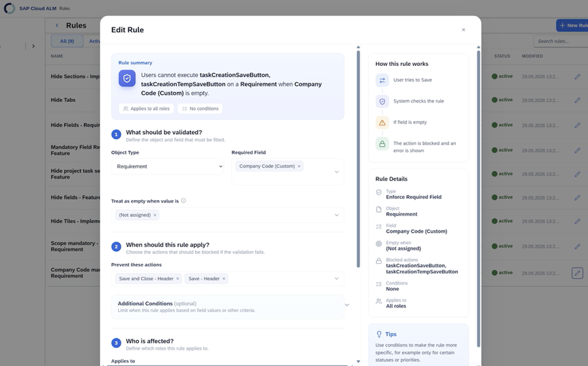Click the STATUS column header
The image size is (588, 366).
point(502,56)
